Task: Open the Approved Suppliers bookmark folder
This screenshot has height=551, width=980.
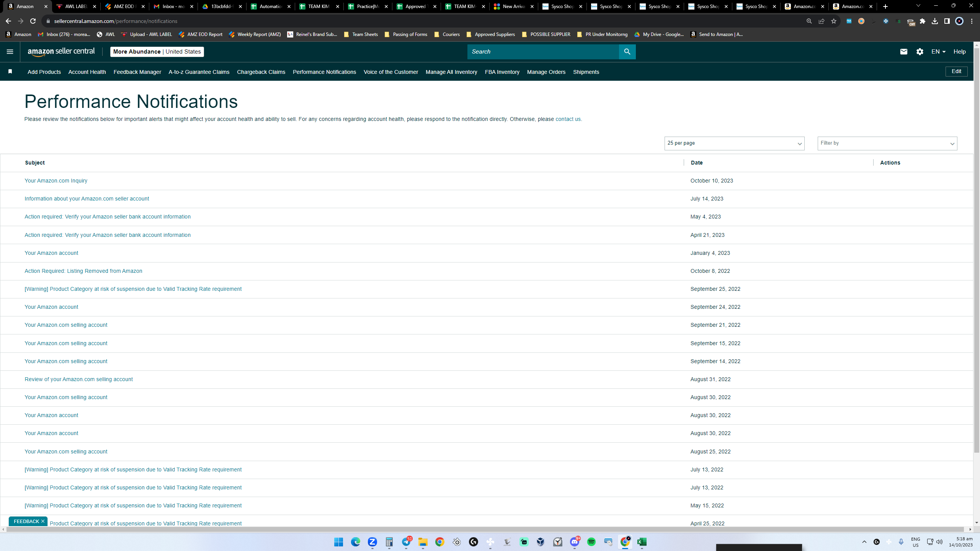Action: [x=490, y=34]
